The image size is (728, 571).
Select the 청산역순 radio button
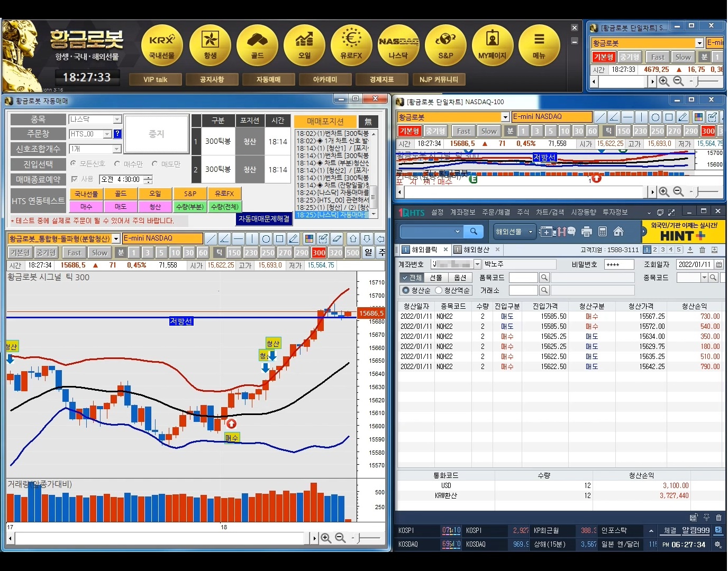click(x=439, y=290)
